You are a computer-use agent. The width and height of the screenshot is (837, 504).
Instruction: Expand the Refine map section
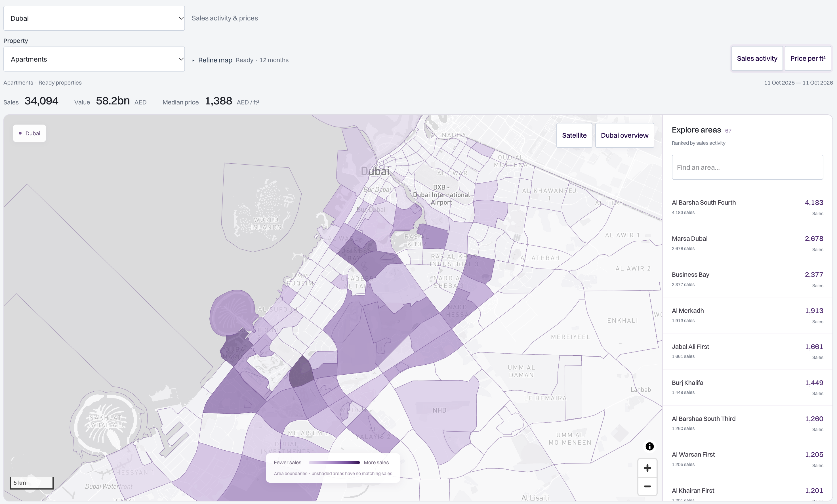coord(212,60)
